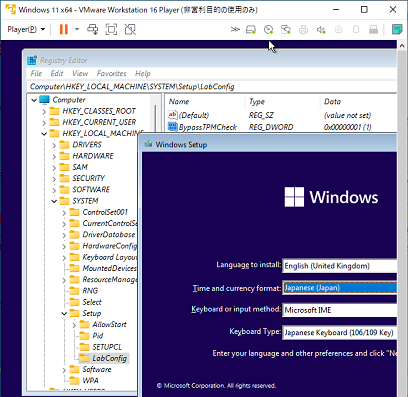Open the Favorites menu in Registry Editor
Image resolution: width=408 pixels, height=397 pixels.
[112, 73]
